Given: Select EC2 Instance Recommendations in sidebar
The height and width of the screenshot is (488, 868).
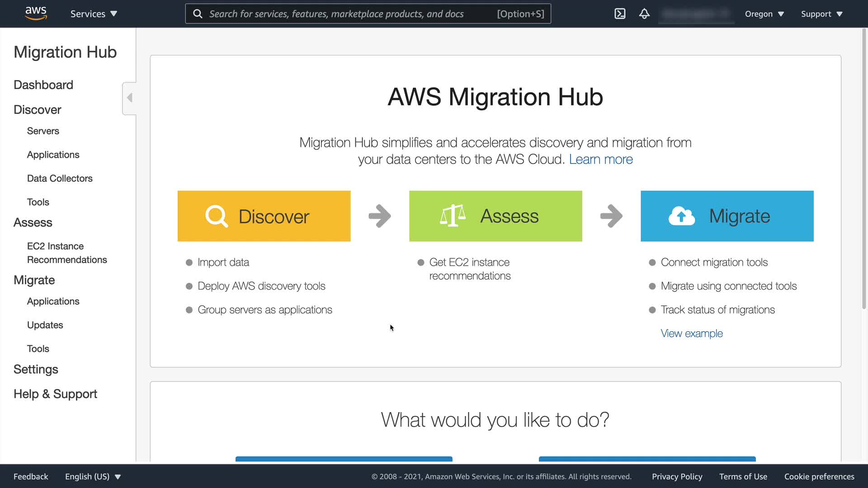Looking at the screenshot, I should click(67, 253).
